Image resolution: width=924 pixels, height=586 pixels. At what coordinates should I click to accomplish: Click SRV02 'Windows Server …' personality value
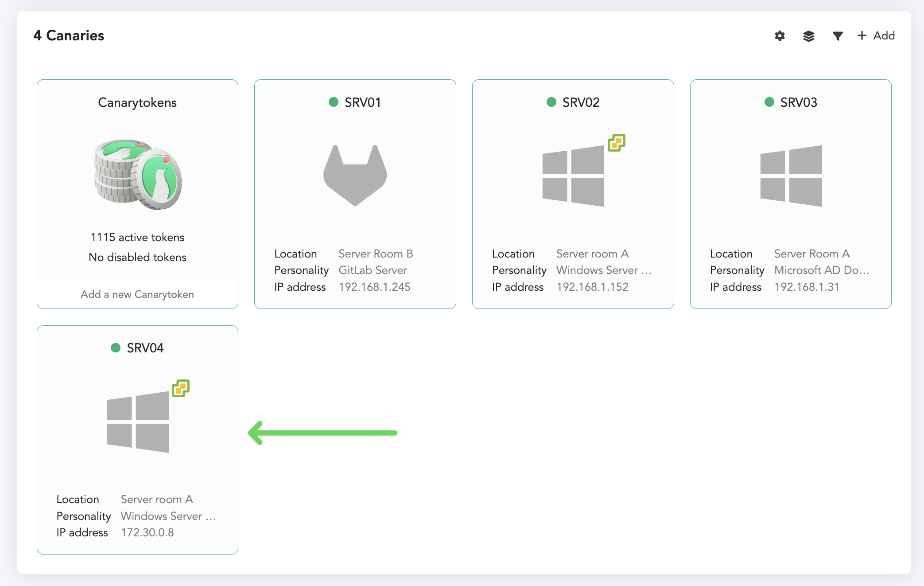[604, 270]
